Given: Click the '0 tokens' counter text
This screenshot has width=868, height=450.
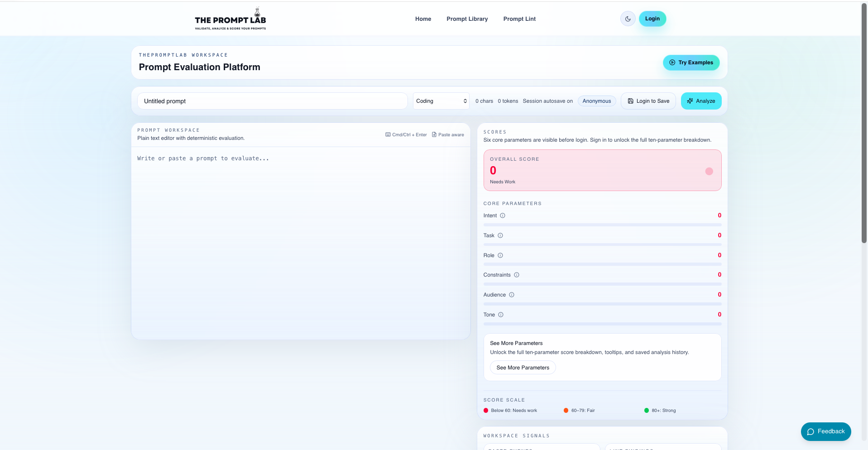Looking at the screenshot, I should 508,101.
